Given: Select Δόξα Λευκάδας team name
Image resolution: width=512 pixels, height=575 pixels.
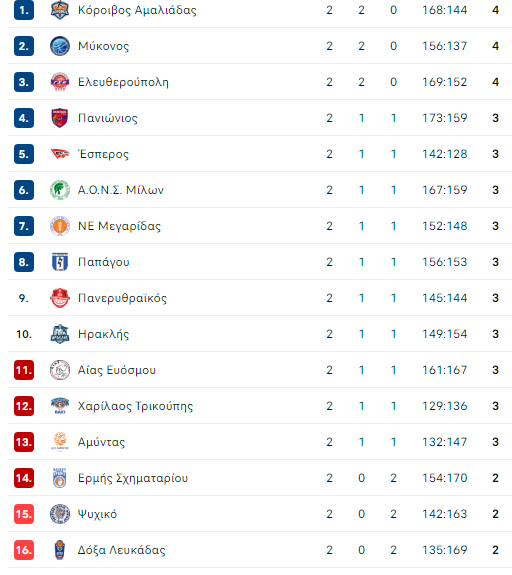Looking at the screenshot, I should click(x=121, y=550).
